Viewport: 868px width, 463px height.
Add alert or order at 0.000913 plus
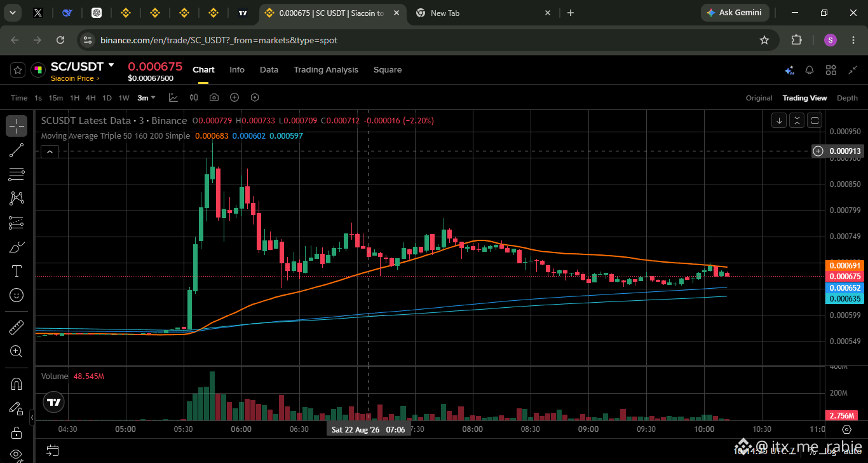(x=818, y=151)
